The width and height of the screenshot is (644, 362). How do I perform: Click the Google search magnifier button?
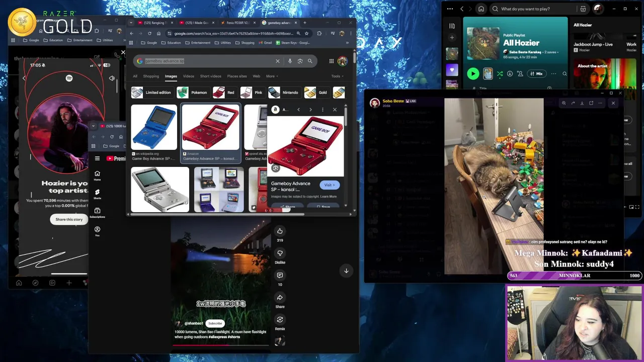(310, 61)
